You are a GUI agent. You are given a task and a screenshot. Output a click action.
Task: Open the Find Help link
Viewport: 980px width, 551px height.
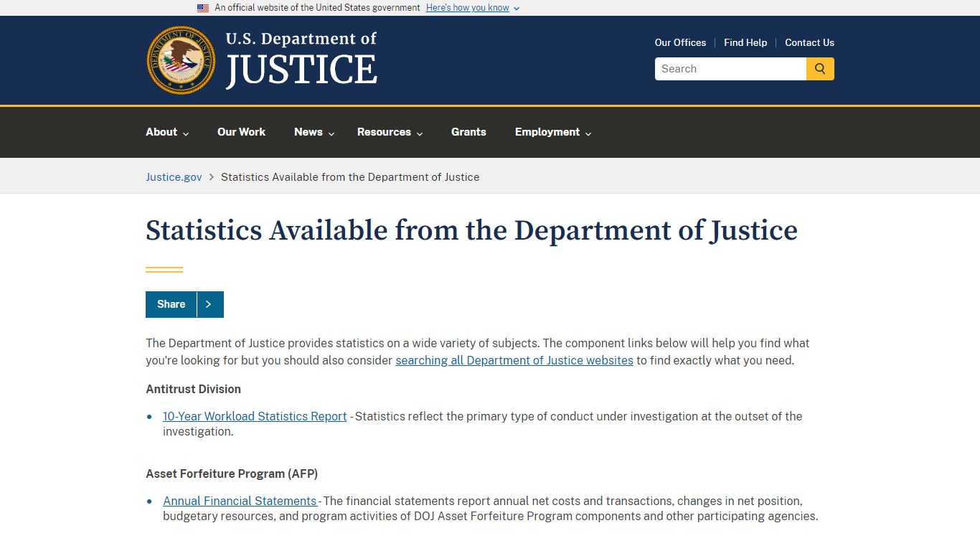(745, 42)
